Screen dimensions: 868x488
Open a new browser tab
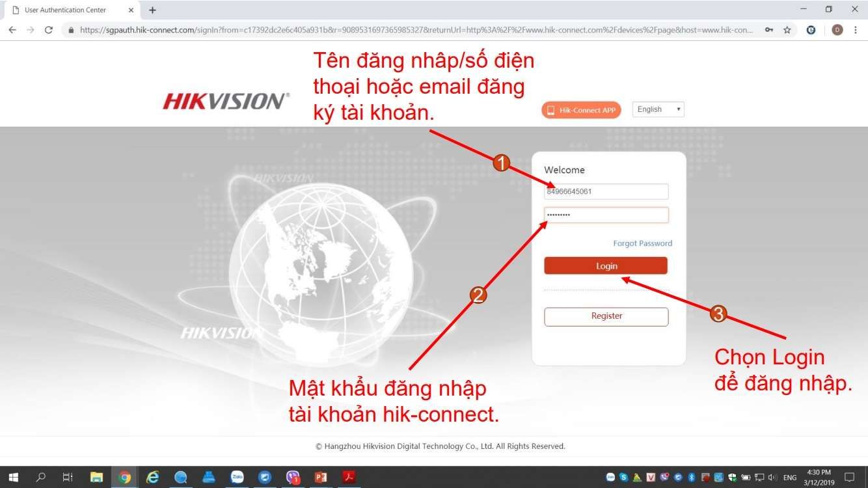click(152, 10)
